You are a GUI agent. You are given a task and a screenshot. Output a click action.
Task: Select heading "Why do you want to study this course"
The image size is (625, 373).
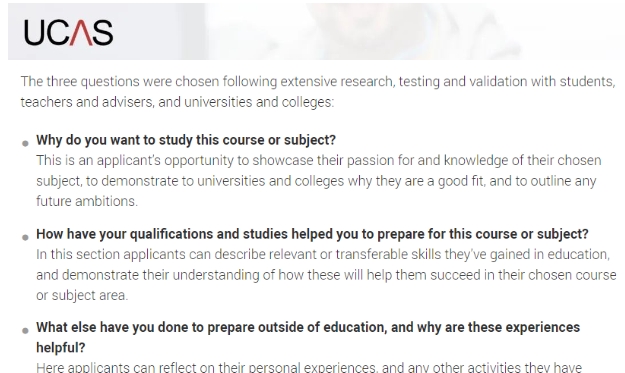click(186, 140)
